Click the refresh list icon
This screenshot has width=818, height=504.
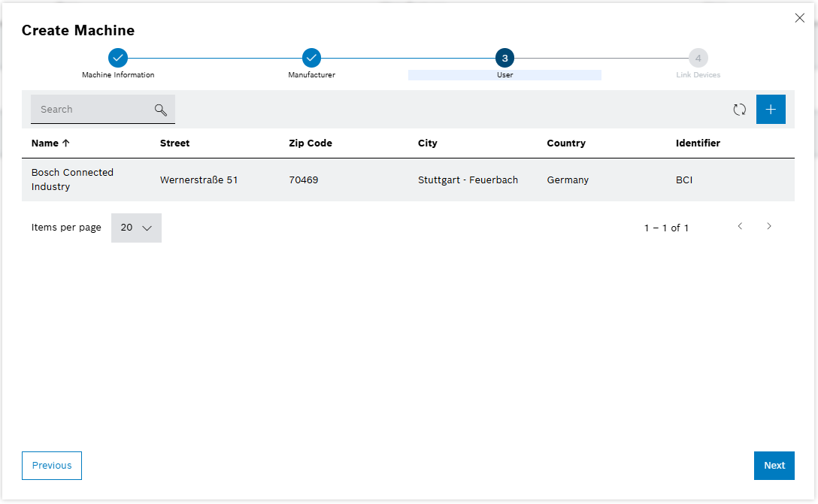coord(740,110)
